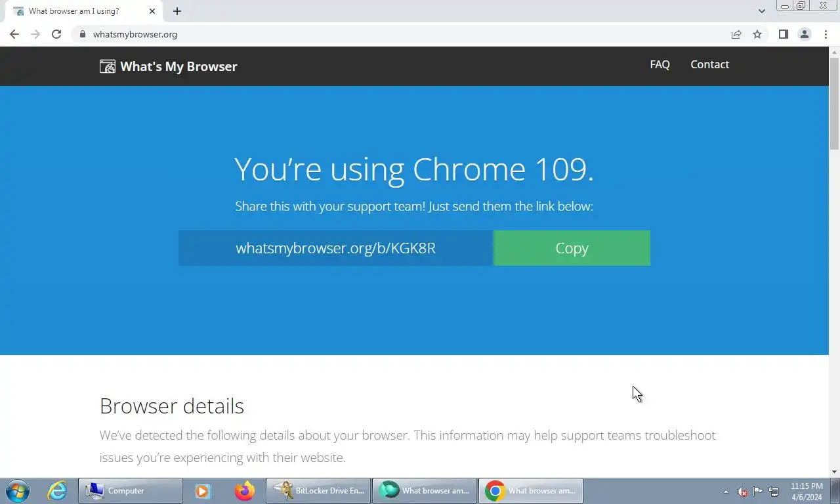Image resolution: width=840 pixels, height=504 pixels.
Task: Open Chrome's three-dot menu
Action: pyautogui.click(x=826, y=34)
